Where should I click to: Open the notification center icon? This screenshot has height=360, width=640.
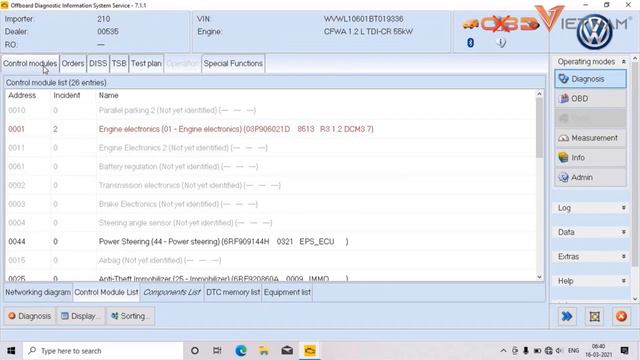[624, 351]
